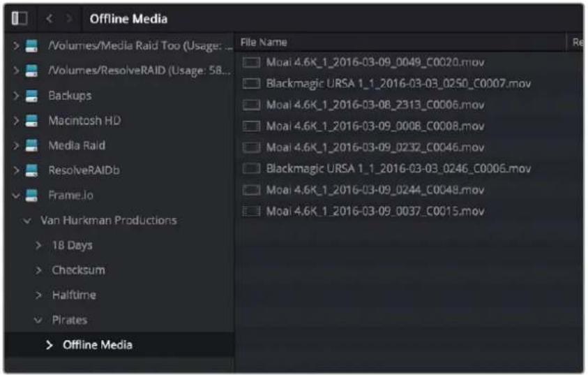Sort by the File Name column header
Viewport: 588px width, 375px height.
(264, 43)
